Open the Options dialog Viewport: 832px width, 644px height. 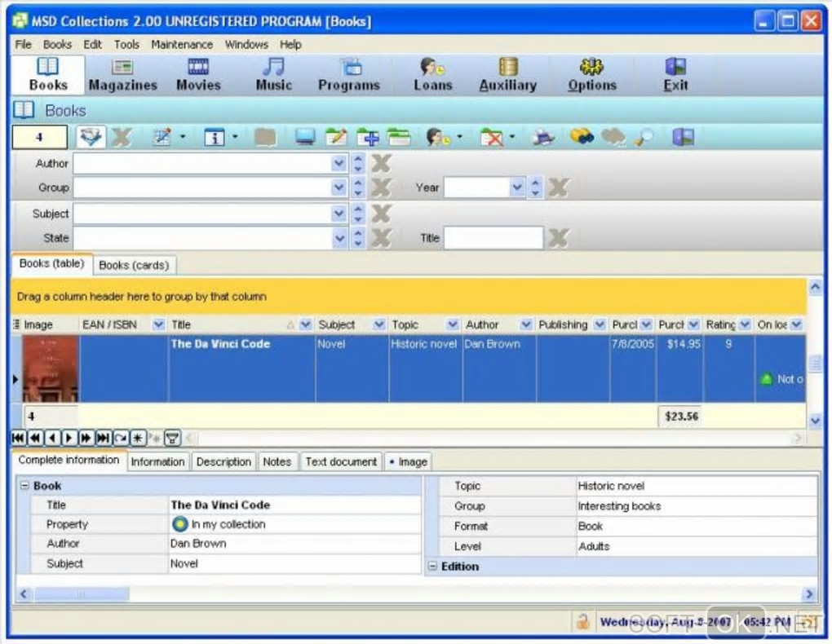pos(591,75)
